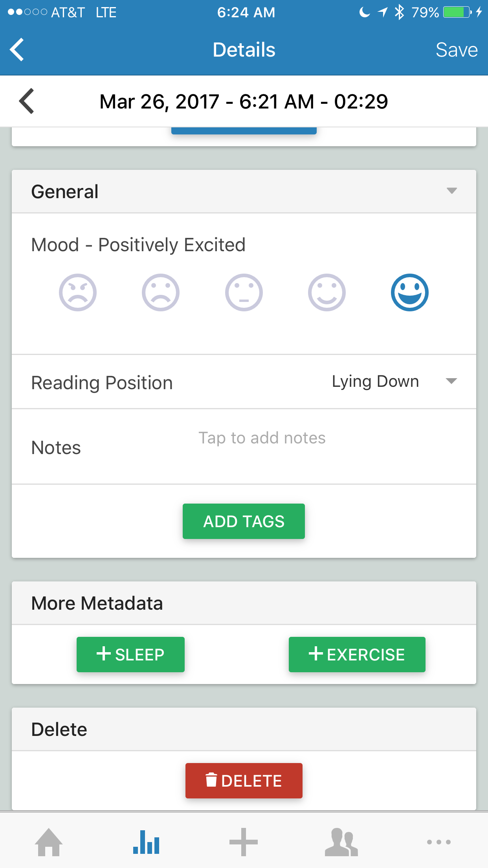Change the Lying Down position value
488x868 pixels.
click(x=375, y=382)
